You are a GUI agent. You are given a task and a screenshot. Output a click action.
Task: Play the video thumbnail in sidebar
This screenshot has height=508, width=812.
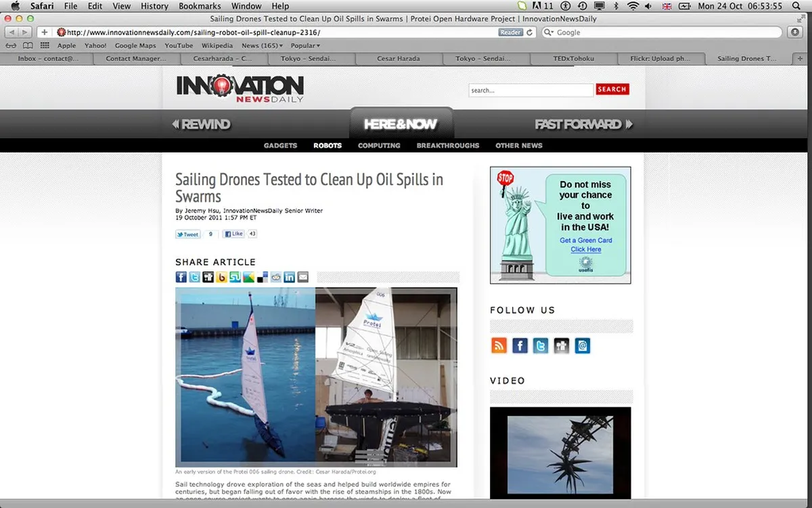point(560,452)
